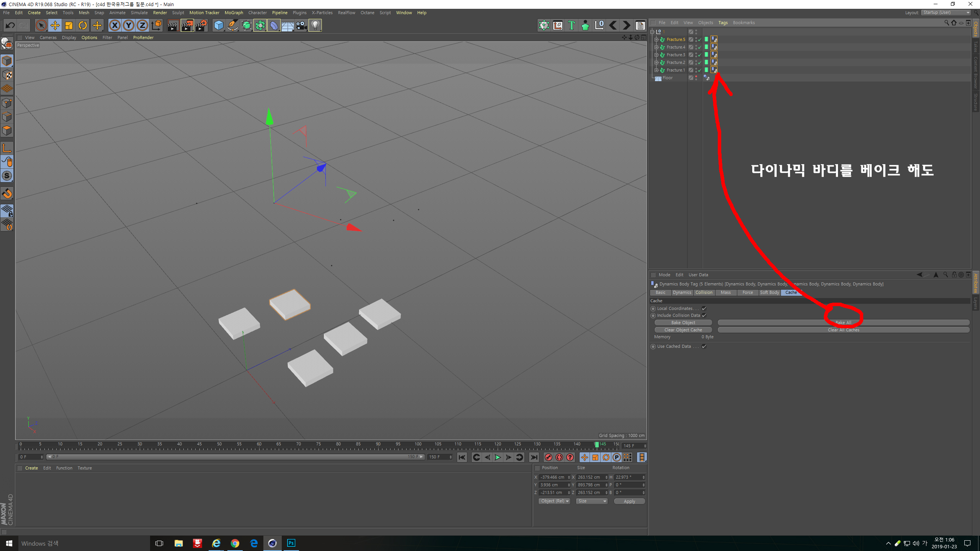Expand the Fracture.5 tree item
Viewport: 980px width, 551px height.
(x=656, y=39)
